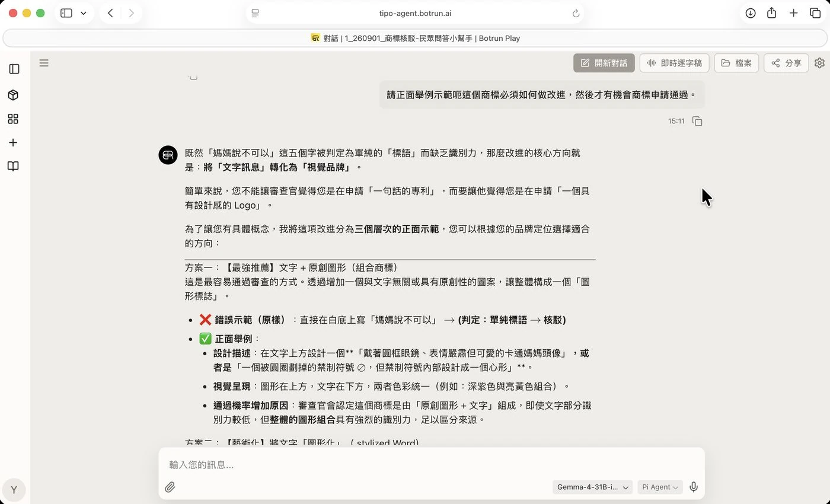Attach a file with the paperclip
Image resolution: width=830 pixels, height=504 pixels.
click(x=170, y=487)
